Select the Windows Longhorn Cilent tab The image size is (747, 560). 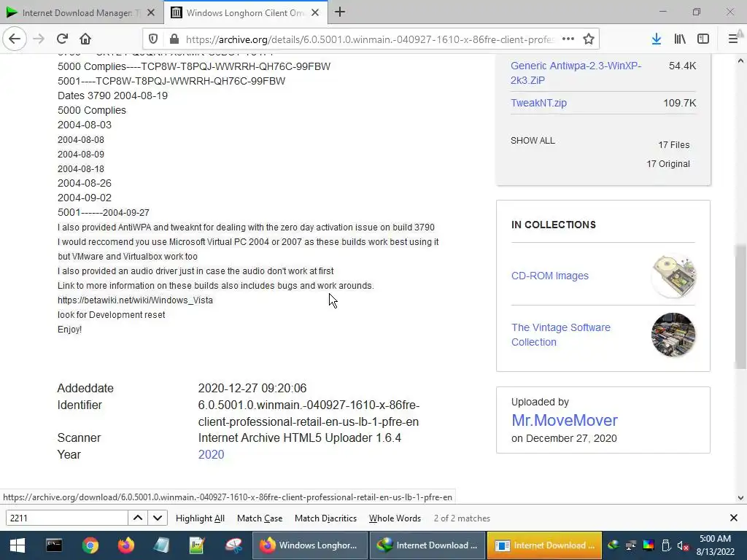pyautogui.click(x=245, y=13)
